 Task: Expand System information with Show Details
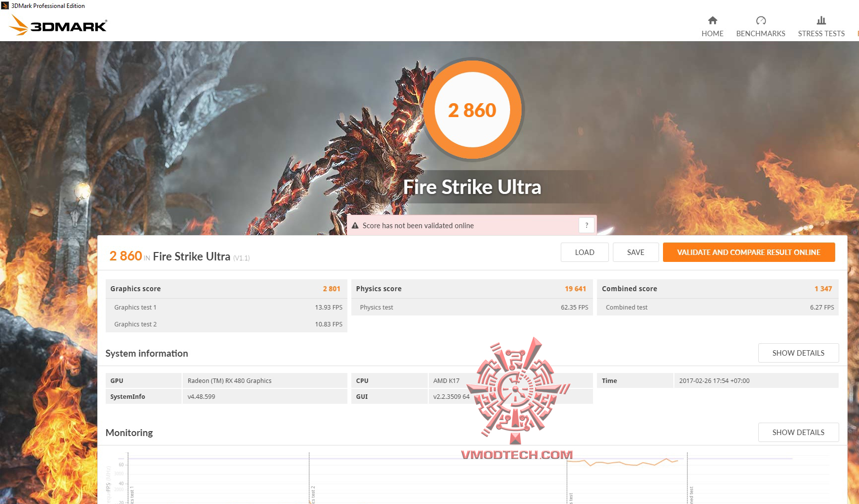[x=798, y=353]
